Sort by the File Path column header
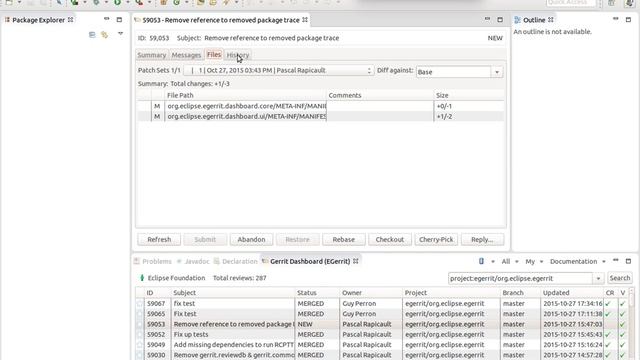This screenshot has width=640, height=360. [x=246, y=95]
